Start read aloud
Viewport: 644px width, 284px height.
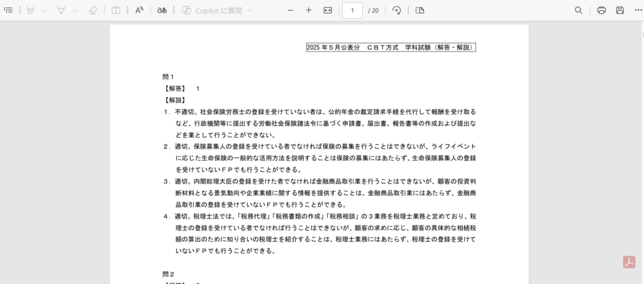[140, 10]
